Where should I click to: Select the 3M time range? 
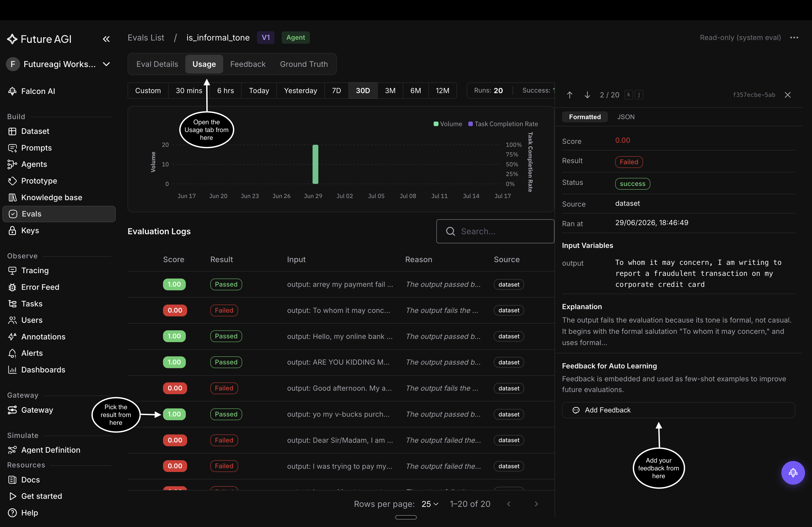(x=390, y=91)
